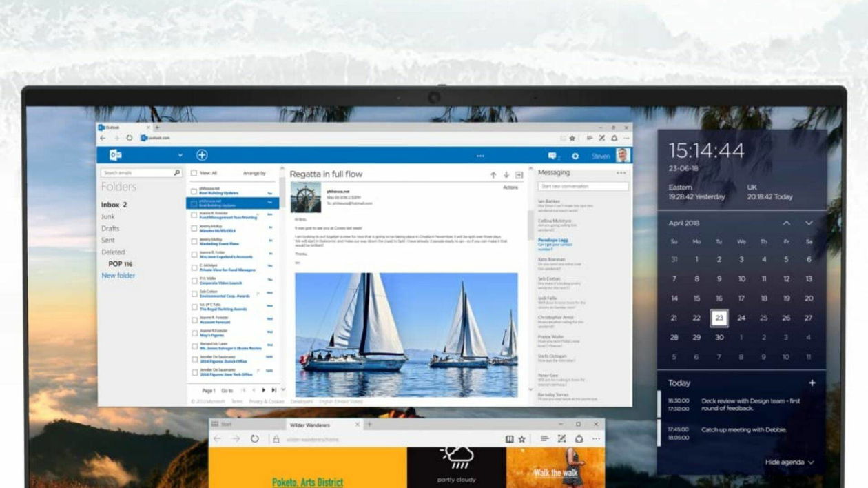Open Outlook Settings via the gear icon
This screenshot has width=868, height=488.
pos(576,156)
